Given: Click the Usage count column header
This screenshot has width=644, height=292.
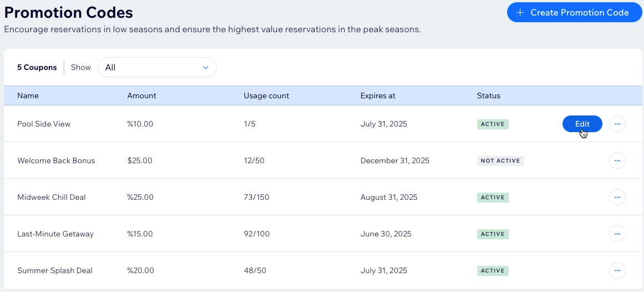Looking at the screenshot, I should coord(266,95).
